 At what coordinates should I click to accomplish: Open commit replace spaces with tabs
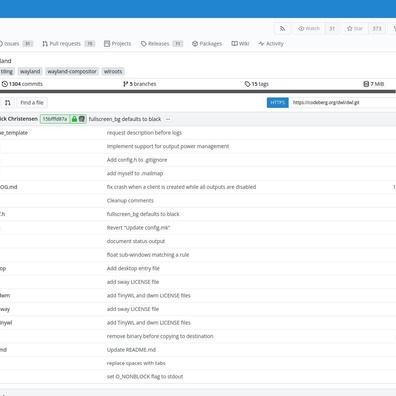point(136,363)
